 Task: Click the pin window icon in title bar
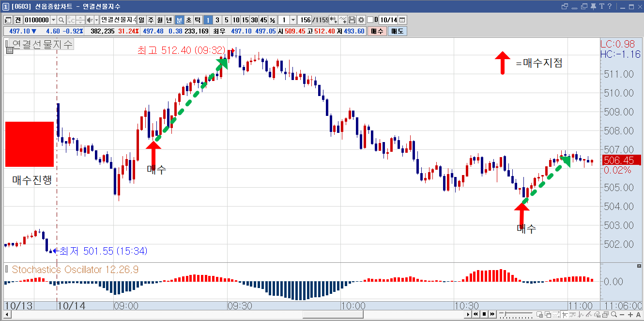593,6
